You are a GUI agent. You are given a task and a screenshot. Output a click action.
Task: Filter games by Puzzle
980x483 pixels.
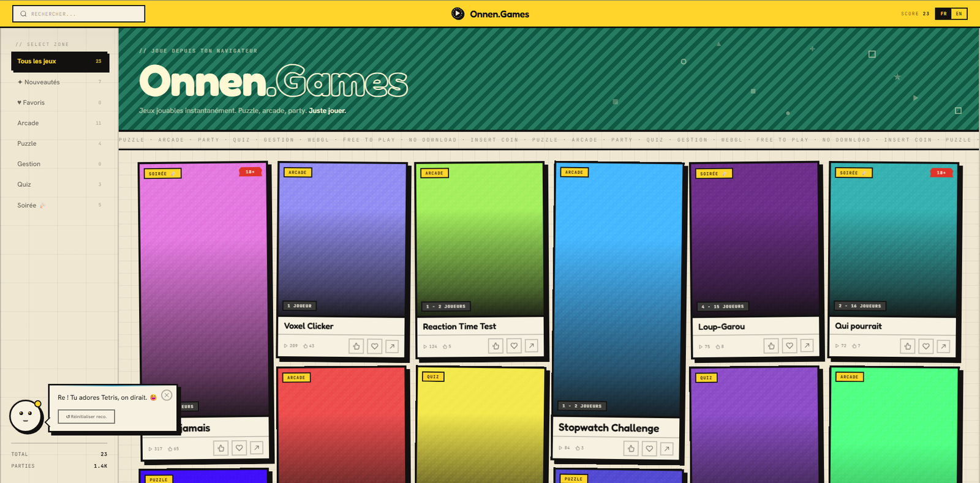[x=59, y=143]
